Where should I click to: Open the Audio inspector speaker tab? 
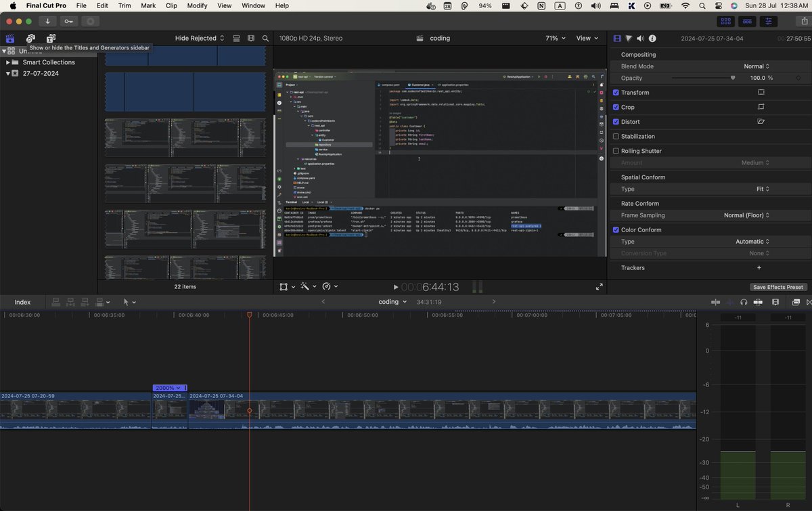[641, 39]
